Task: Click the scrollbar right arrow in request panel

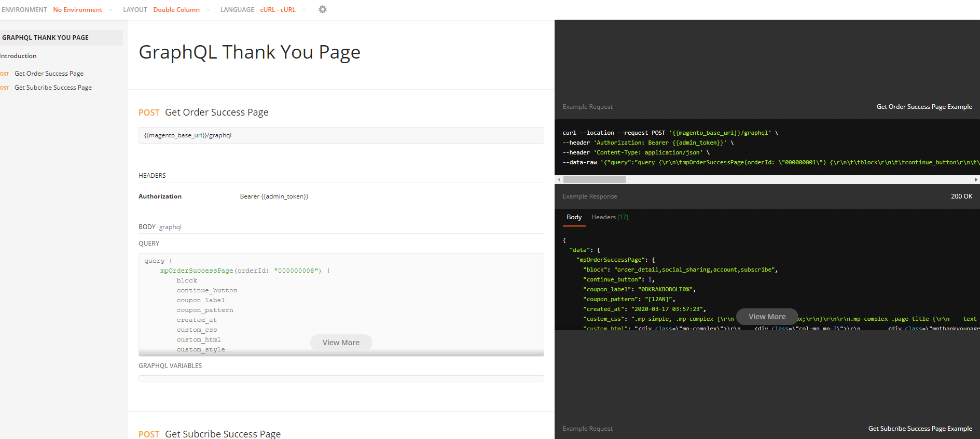Action: pyautogui.click(x=976, y=179)
